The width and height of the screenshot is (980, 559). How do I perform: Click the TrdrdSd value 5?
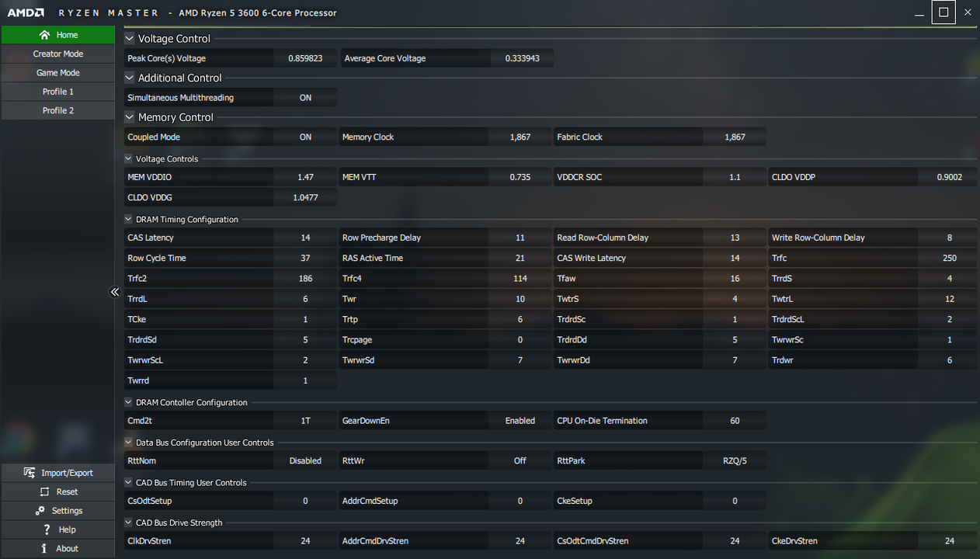pyautogui.click(x=305, y=340)
